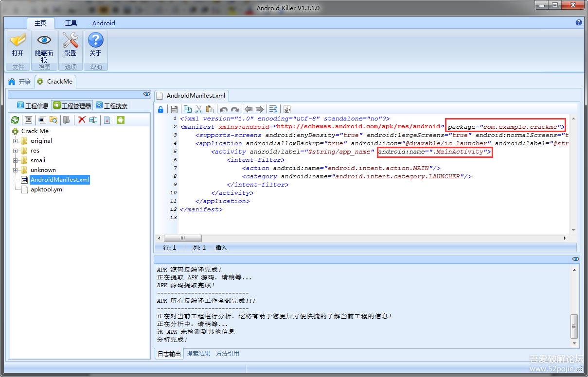Toggle the eye icon on left panel header
Image resolution: width=588 pixels, height=377 pixels.
pyautogui.click(x=146, y=94)
